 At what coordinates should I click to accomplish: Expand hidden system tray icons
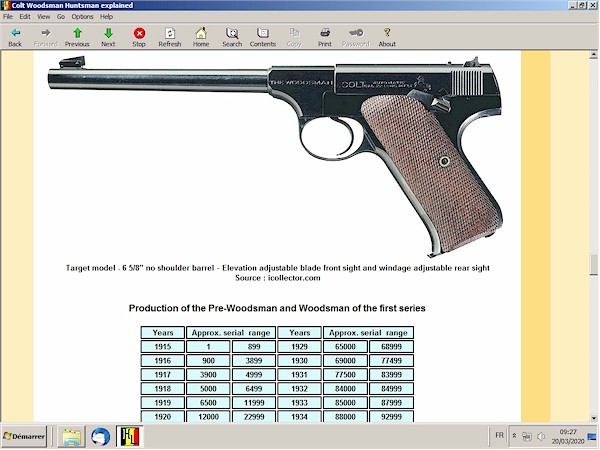coord(515,436)
